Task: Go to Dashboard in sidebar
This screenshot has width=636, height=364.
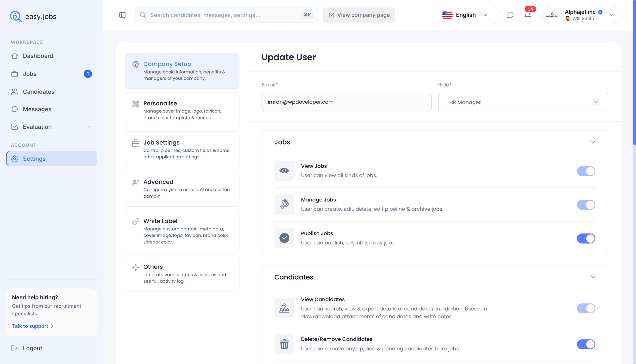Action: [51, 56]
